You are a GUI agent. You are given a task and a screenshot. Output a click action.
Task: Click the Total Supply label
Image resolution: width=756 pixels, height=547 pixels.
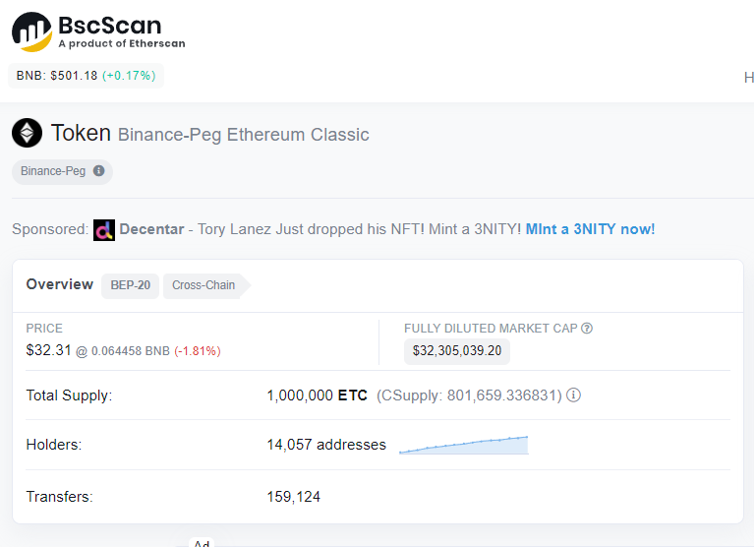pos(69,395)
